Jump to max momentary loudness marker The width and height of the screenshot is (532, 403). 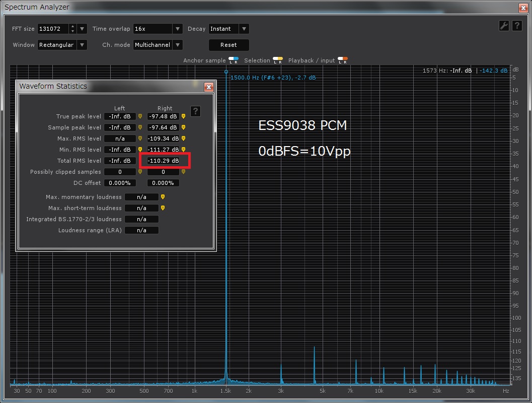[163, 197]
